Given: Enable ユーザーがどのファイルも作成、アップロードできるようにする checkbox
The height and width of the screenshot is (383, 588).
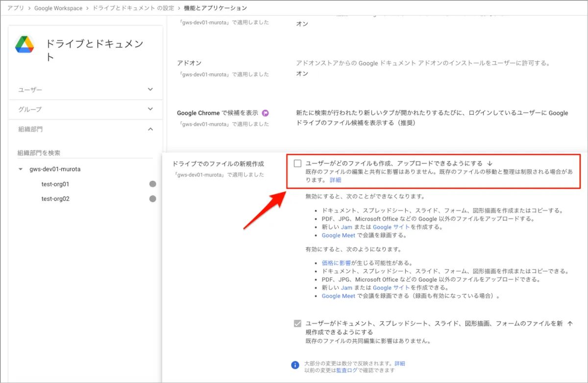Looking at the screenshot, I should click(x=297, y=163).
